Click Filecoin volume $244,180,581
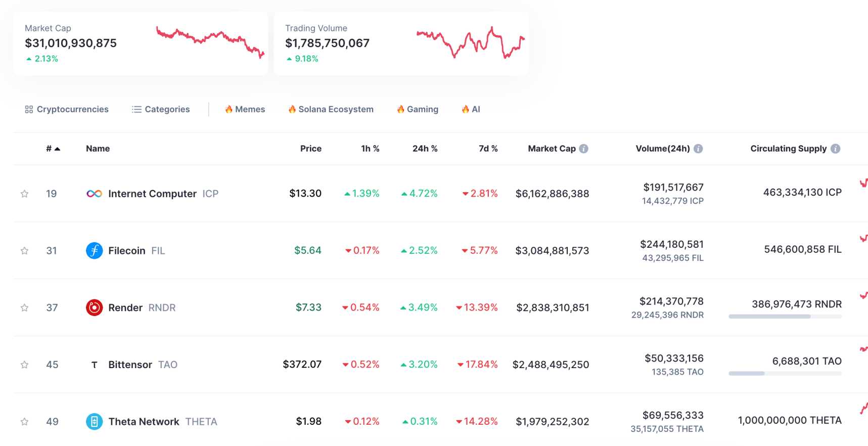 pyautogui.click(x=672, y=244)
